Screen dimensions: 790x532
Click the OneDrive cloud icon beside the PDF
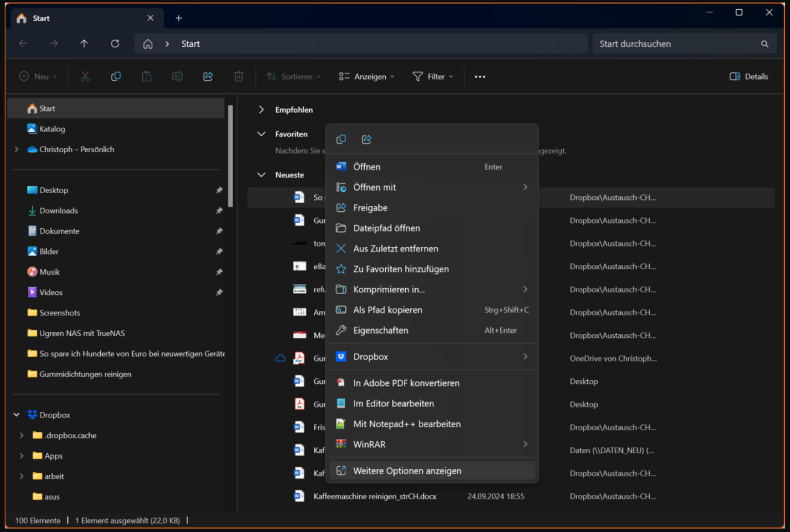[280, 358]
